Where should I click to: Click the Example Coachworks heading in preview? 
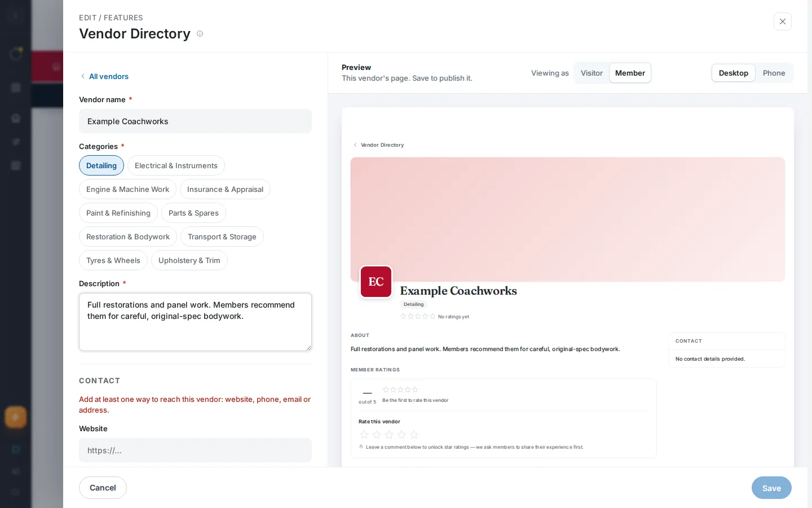[458, 291]
